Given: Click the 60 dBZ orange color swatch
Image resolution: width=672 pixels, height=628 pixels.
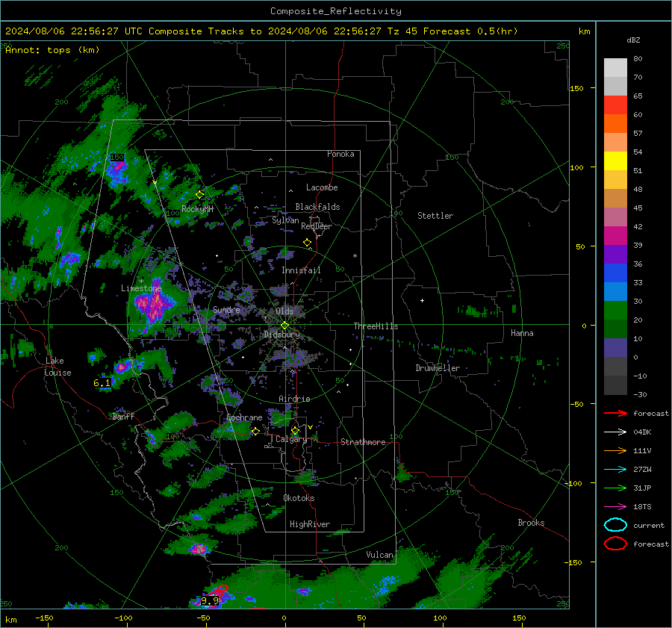Looking at the screenshot, I should (615, 123).
